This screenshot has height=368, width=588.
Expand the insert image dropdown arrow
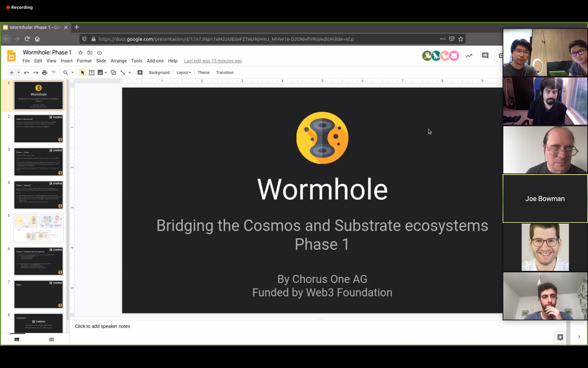coord(106,73)
